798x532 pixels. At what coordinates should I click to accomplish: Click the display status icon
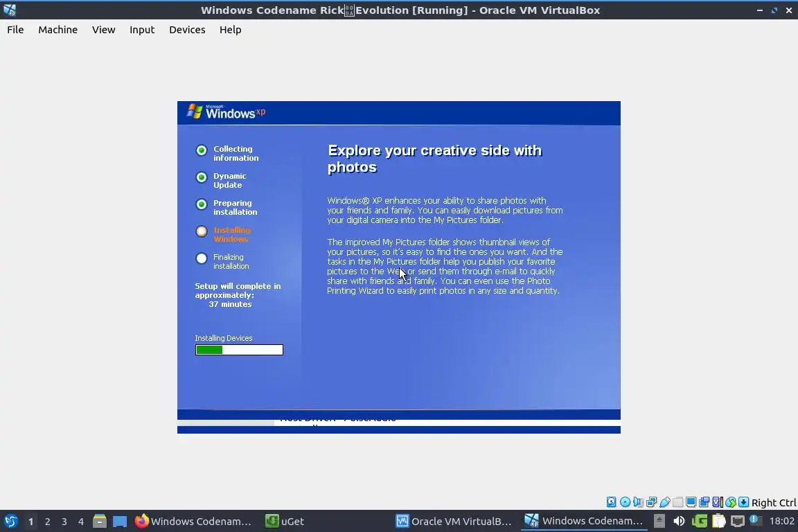pos(691,502)
